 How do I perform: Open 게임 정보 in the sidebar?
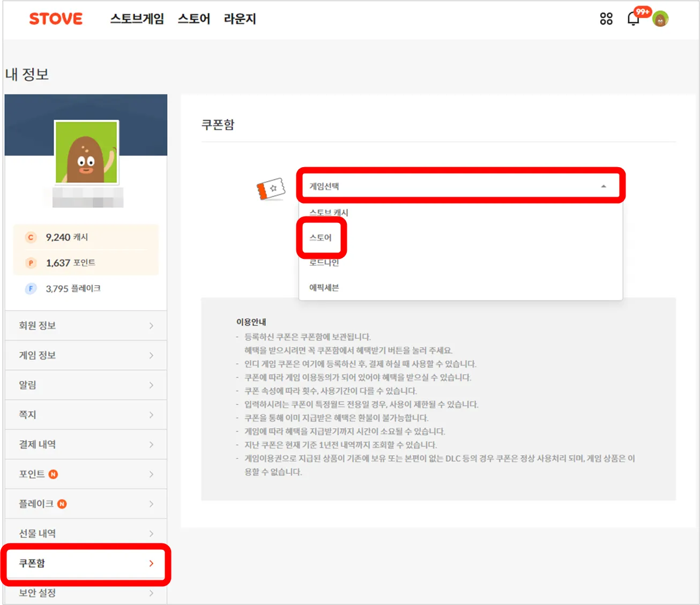coord(86,355)
